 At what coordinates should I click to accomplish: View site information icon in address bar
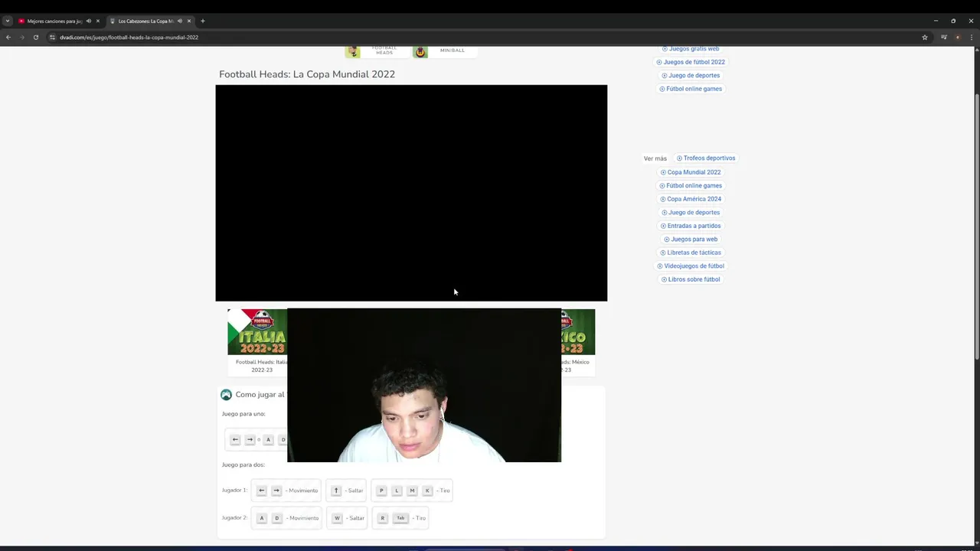click(53, 37)
